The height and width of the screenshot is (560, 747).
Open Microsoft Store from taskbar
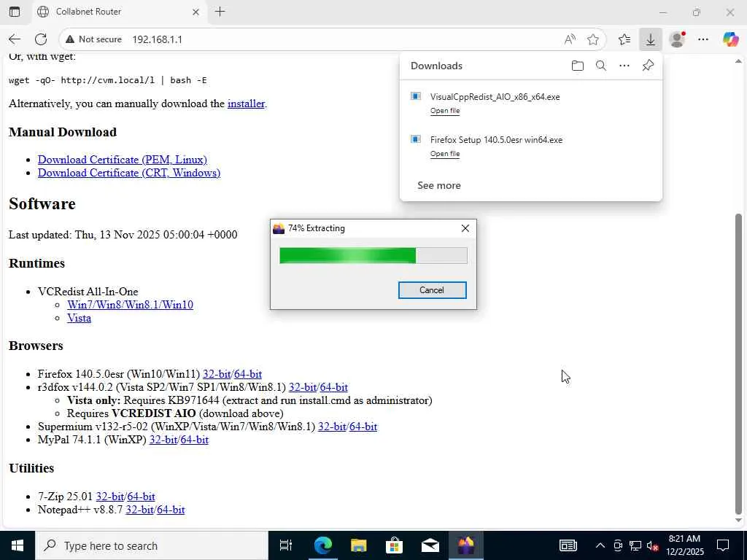tap(394, 545)
